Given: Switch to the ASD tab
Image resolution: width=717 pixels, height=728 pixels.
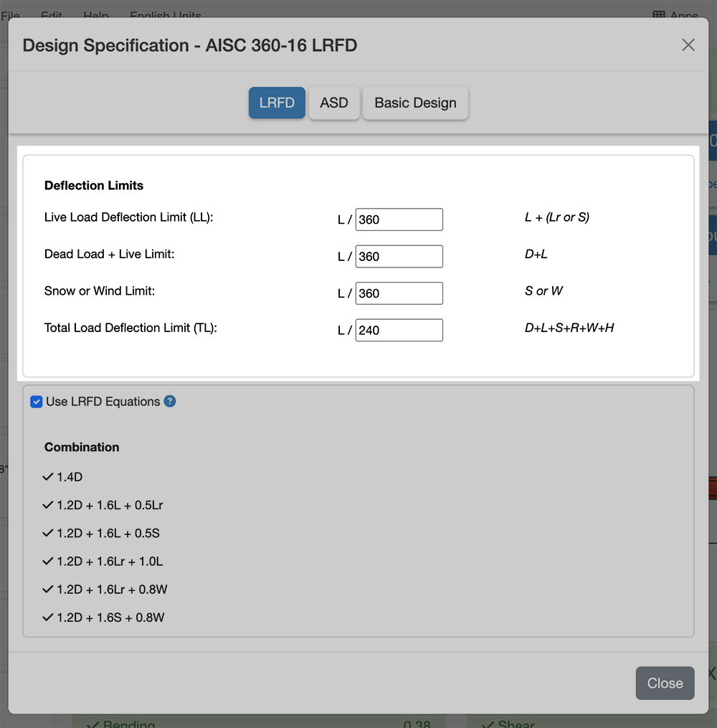Looking at the screenshot, I should 334,103.
